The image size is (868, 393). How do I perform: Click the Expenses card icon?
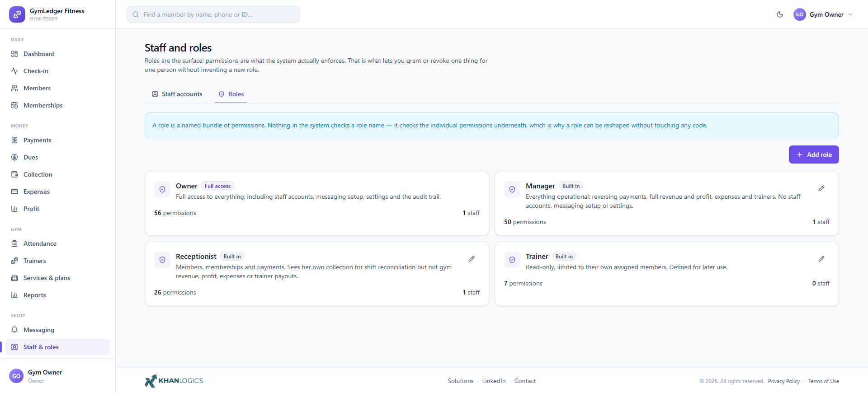coord(14,192)
